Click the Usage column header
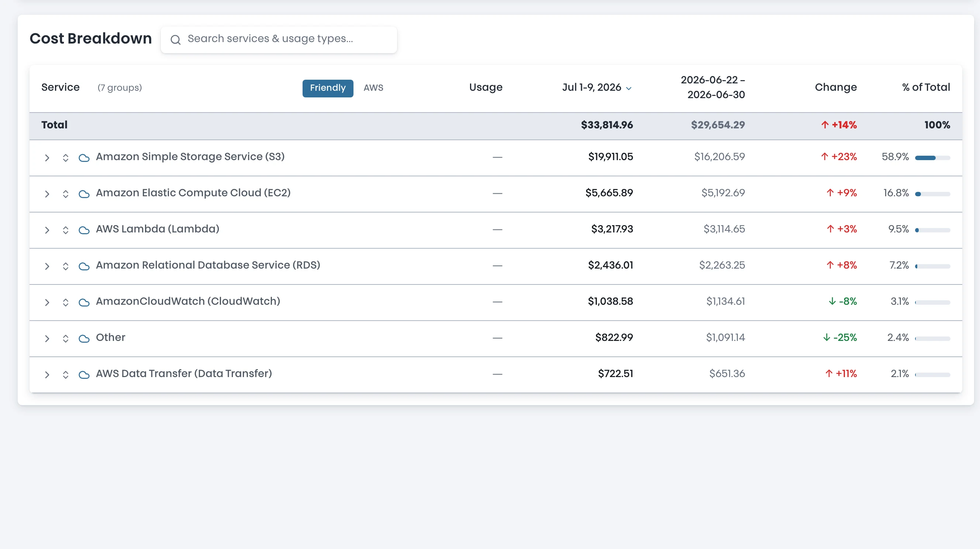 486,87
